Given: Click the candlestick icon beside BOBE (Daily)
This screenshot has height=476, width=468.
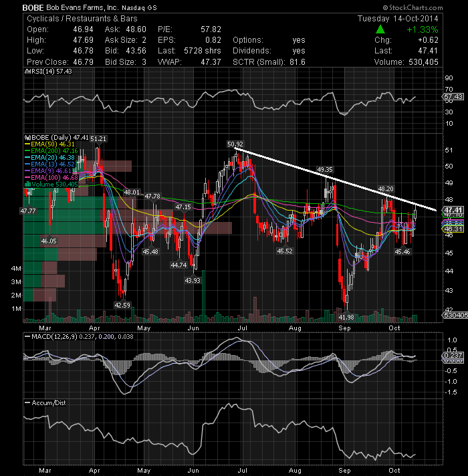Looking at the screenshot, I should coord(27,138).
